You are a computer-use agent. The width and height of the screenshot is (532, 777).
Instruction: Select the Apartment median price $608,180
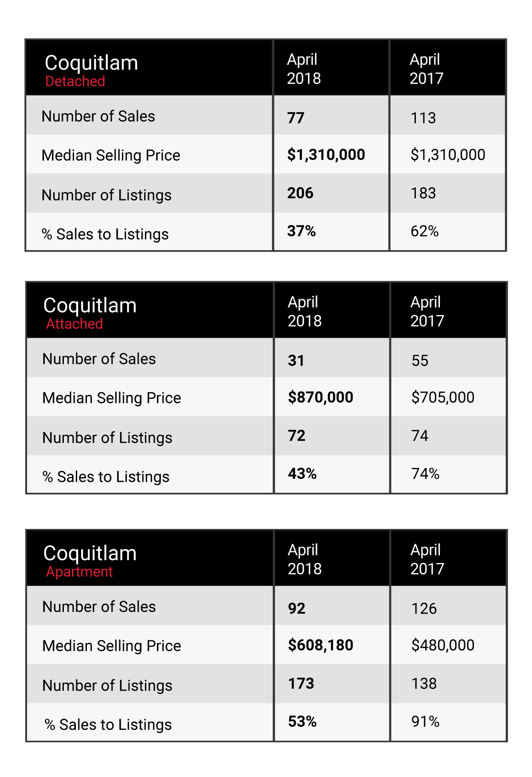point(321,645)
